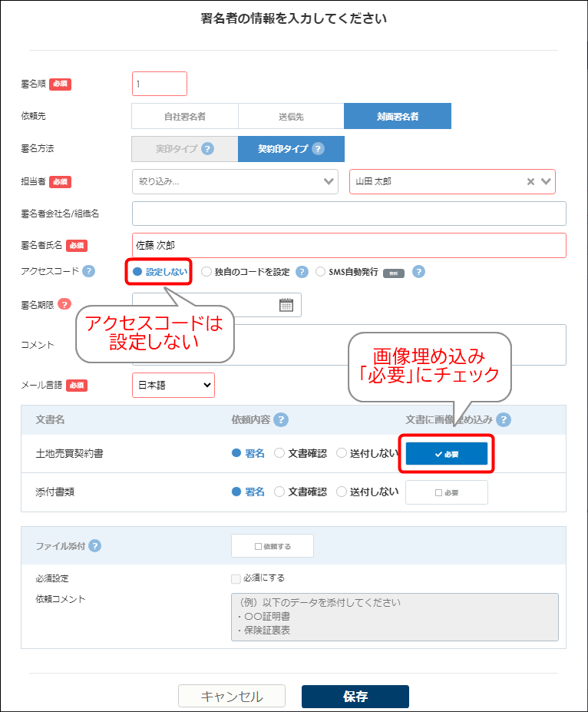The width and height of the screenshot is (588, 712).
Task: Focus 署名者氏名 field containing 佐藤 次郎
Action: 349,245
